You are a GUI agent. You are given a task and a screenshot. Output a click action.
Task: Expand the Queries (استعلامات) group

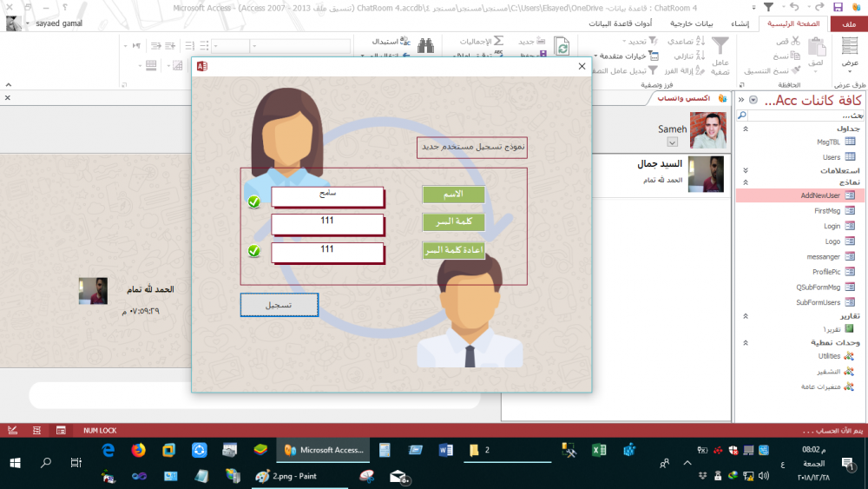(745, 170)
